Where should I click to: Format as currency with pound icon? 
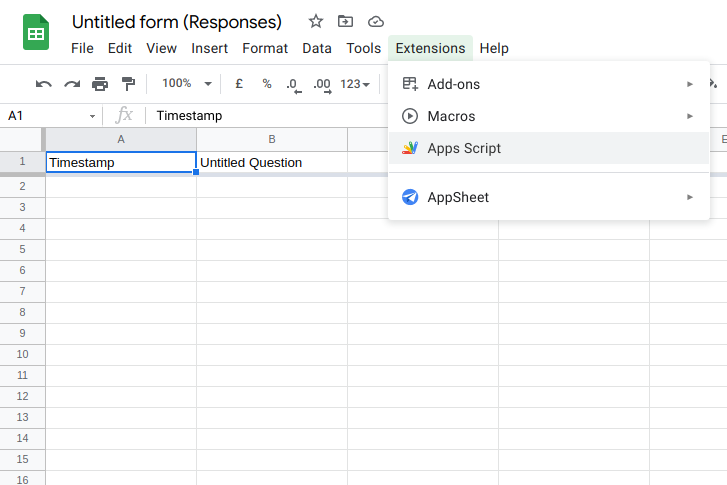click(x=239, y=84)
